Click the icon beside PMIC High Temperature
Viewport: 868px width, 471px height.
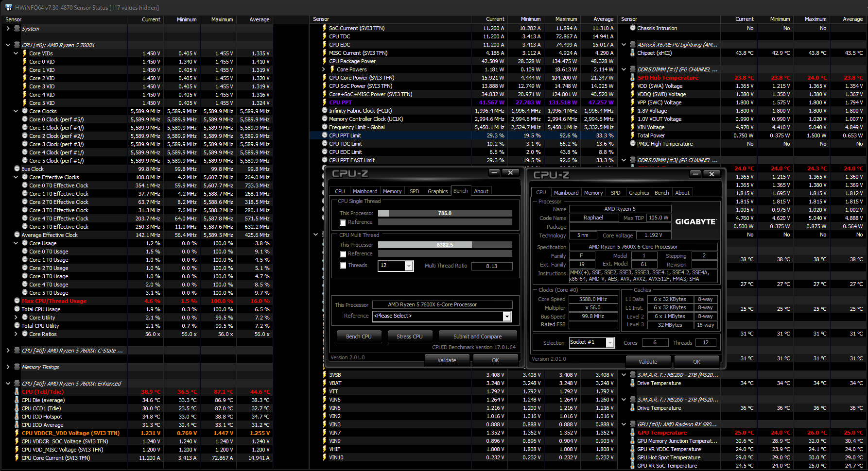(x=633, y=144)
